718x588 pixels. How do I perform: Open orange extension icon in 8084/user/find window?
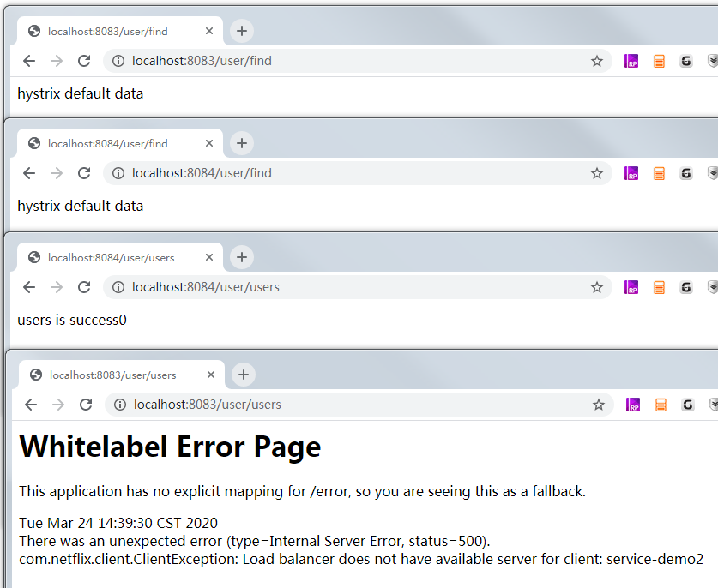pos(659,173)
